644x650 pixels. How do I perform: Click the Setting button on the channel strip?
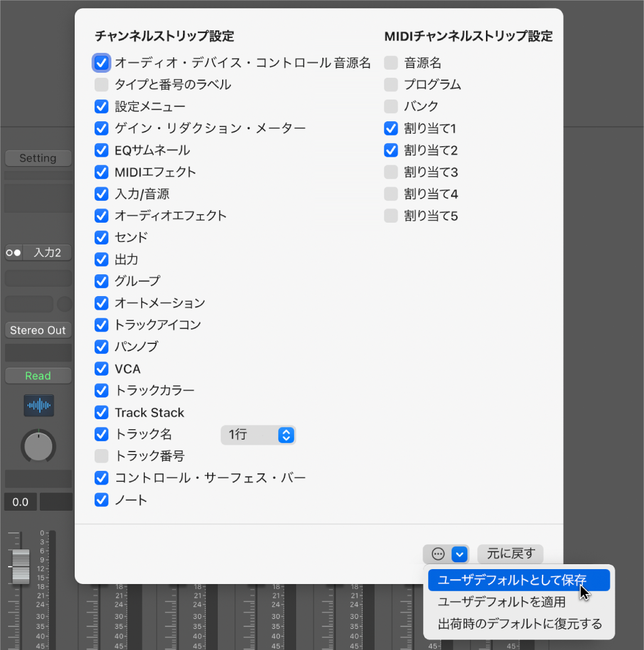(x=38, y=158)
